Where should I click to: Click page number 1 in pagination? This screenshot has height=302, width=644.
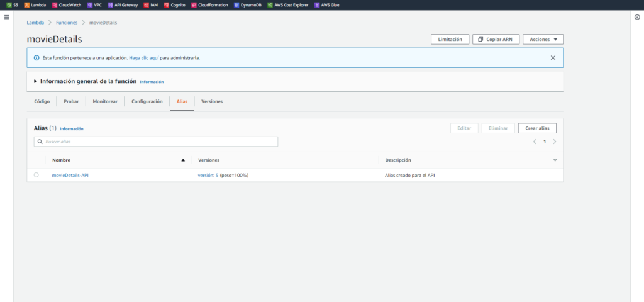pyautogui.click(x=545, y=142)
